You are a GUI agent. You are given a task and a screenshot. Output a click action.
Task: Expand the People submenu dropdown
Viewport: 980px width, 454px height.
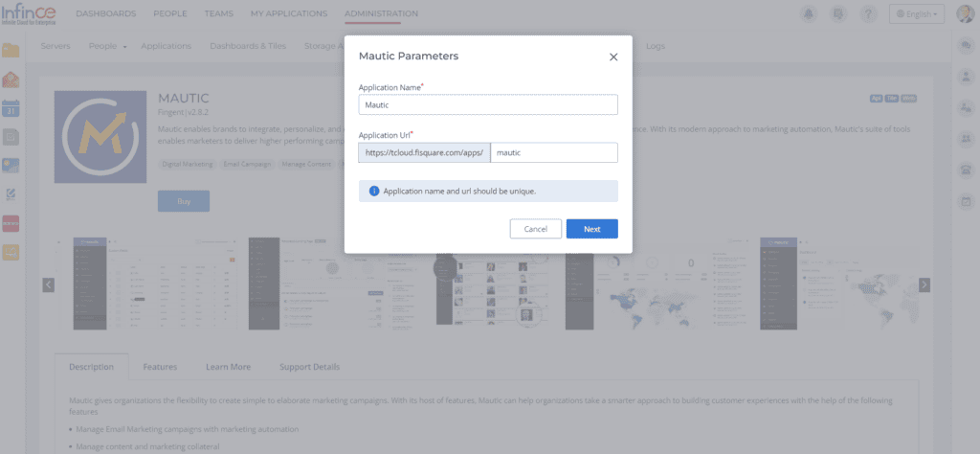(107, 46)
